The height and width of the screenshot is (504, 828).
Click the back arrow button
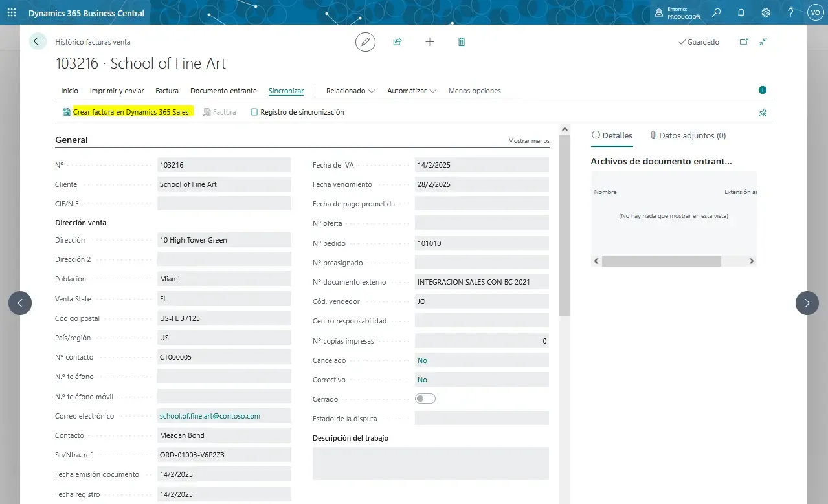[38, 41]
